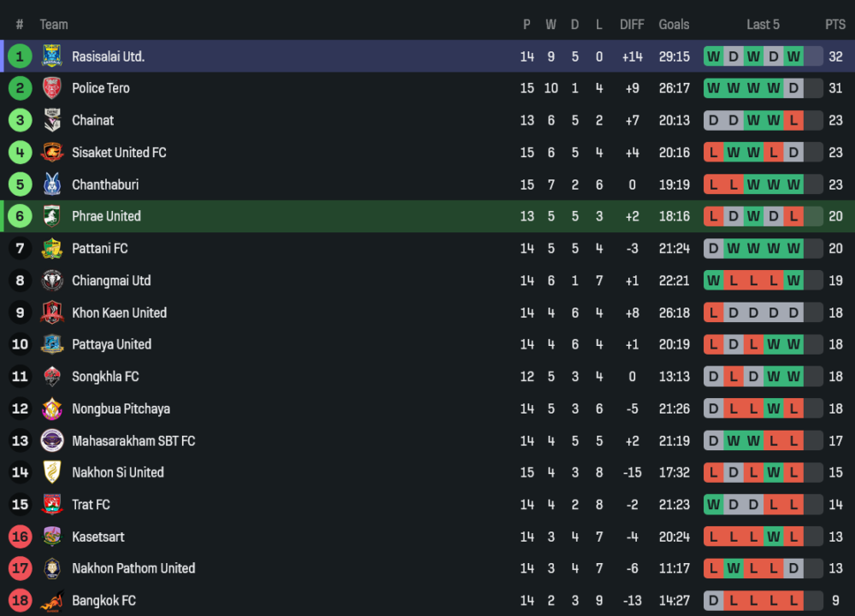The image size is (855, 616).
Task: Select the Chanthaburi rabbit logo
Action: point(52,185)
